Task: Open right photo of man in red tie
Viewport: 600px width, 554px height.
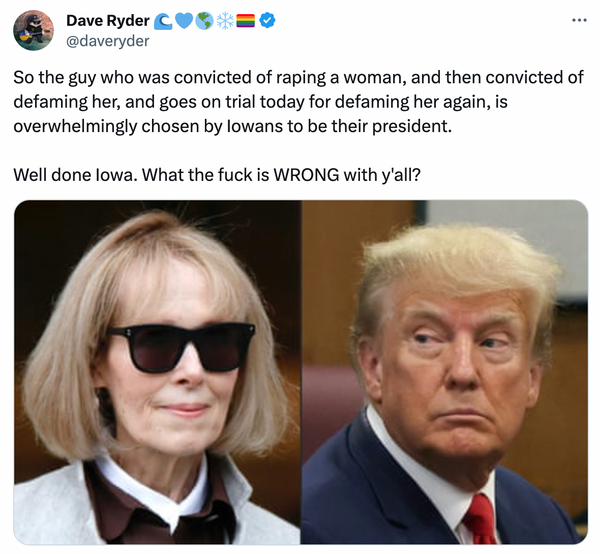Action: click(444, 372)
